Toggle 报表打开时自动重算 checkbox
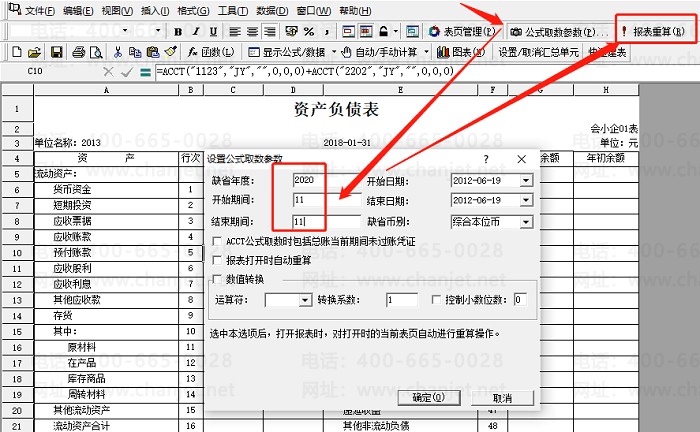This screenshot has height=432, width=700. (x=217, y=260)
